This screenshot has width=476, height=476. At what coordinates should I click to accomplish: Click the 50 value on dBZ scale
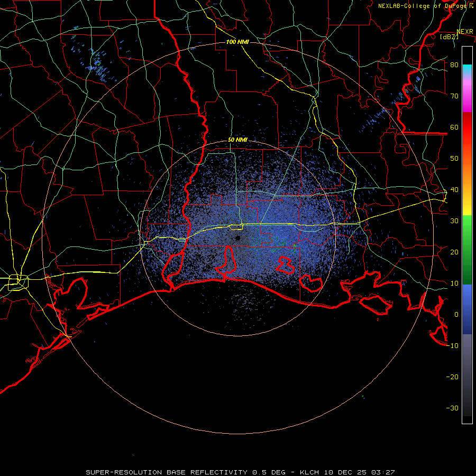pyautogui.click(x=454, y=159)
